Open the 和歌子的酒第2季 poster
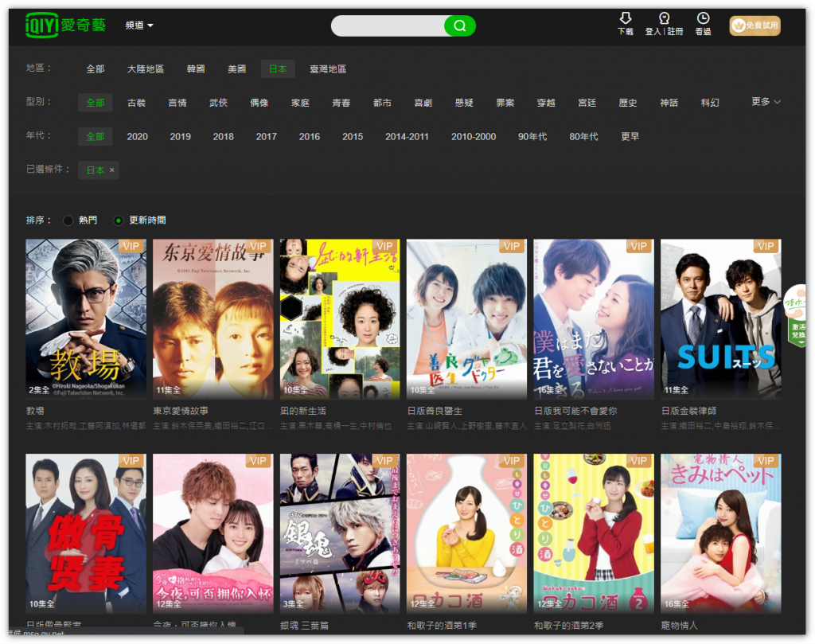This screenshot has height=644, width=815. (594, 534)
